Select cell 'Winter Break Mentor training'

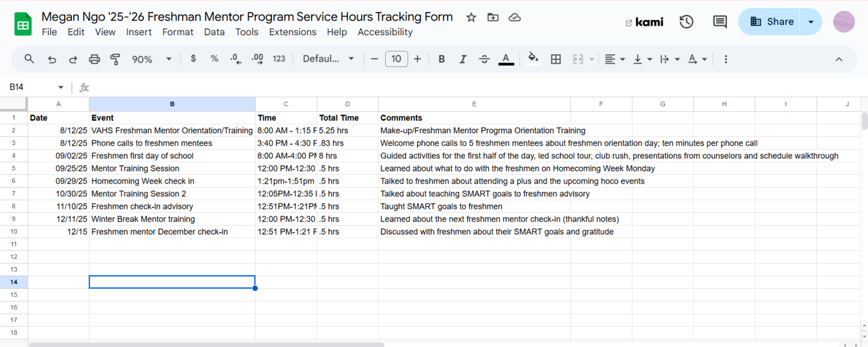click(172, 219)
